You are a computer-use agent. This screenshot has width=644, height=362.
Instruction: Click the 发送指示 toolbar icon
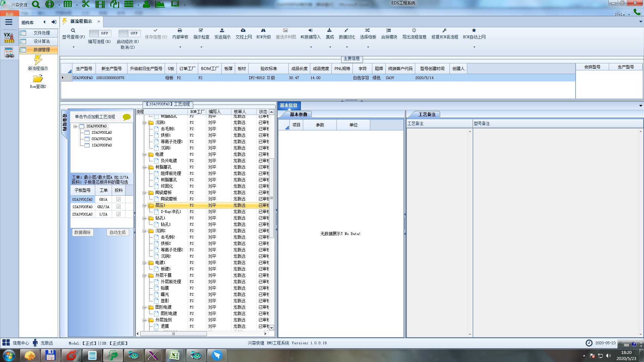pyautogui.click(x=222, y=31)
